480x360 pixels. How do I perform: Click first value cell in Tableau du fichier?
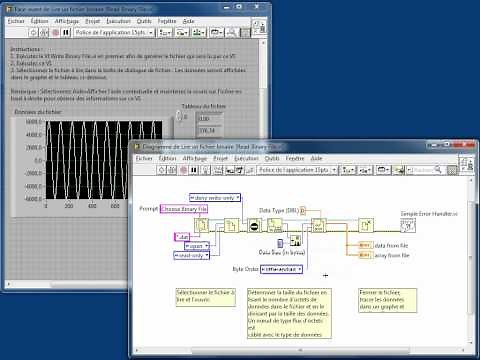(x=210, y=119)
